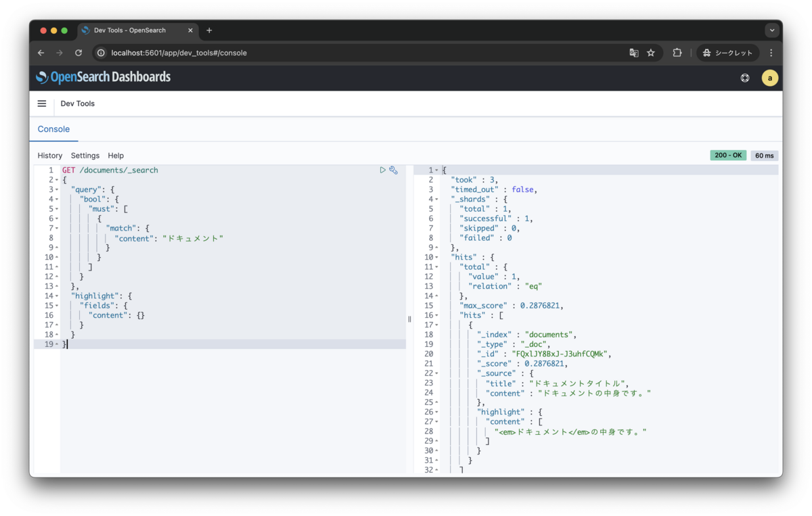Open the wrench request options icon
The width and height of the screenshot is (812, 516).
coord(393,170)
